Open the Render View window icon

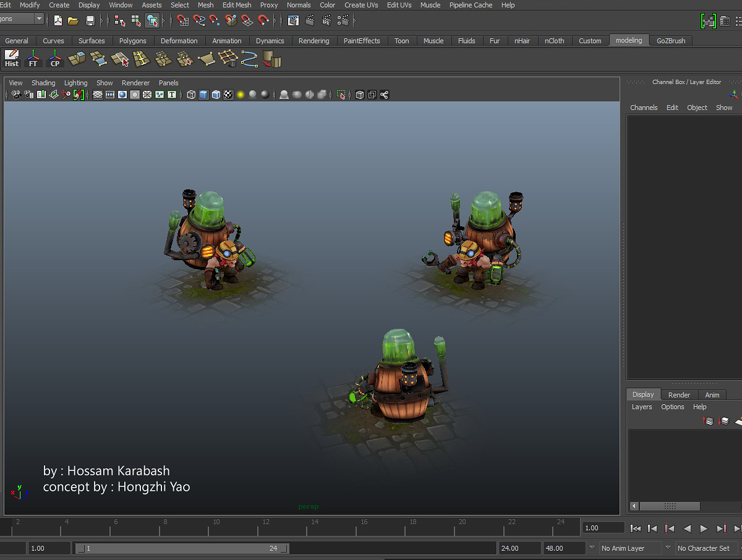pos(293,20)
